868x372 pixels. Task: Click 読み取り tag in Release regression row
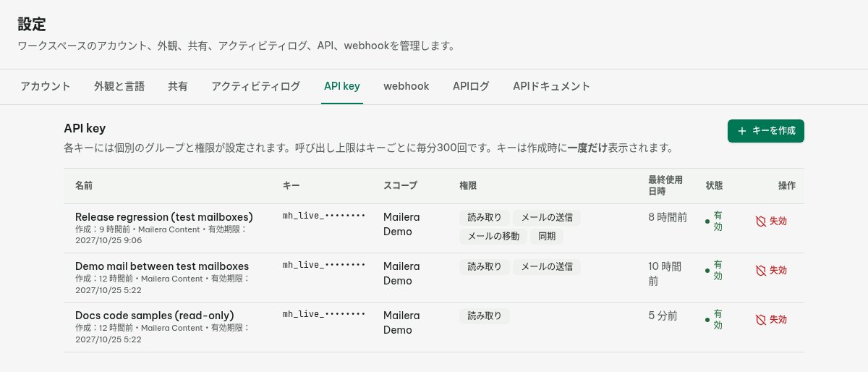point(485,217)
